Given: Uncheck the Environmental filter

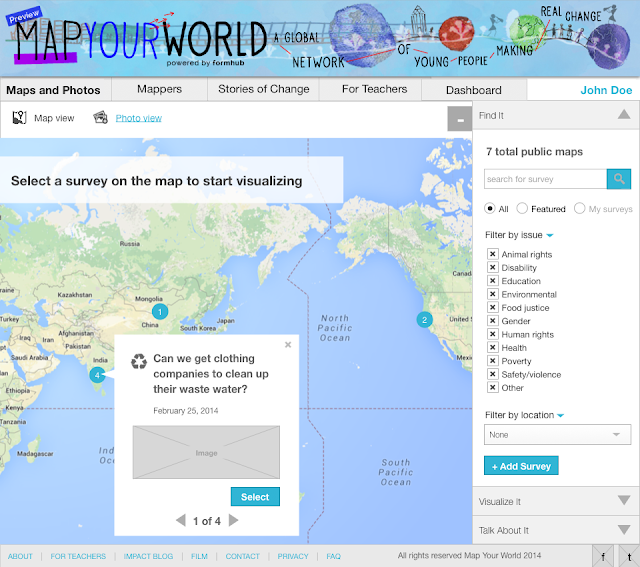Looking at the screenshot, I should click(493, 294).
